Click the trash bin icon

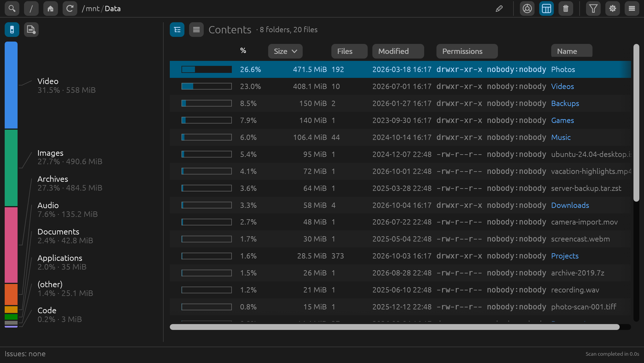click(x=566, y=8)
